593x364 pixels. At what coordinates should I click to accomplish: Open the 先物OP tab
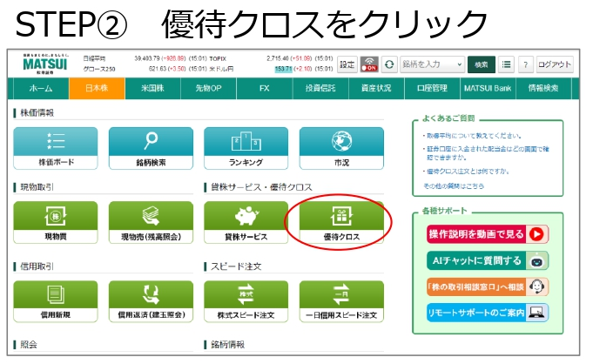coord(208,89)
